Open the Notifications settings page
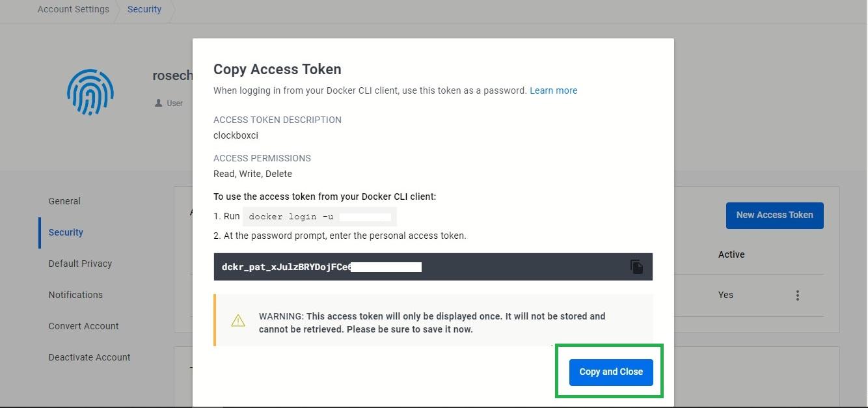Screen dimensions: 868x408 coord(75,295)
